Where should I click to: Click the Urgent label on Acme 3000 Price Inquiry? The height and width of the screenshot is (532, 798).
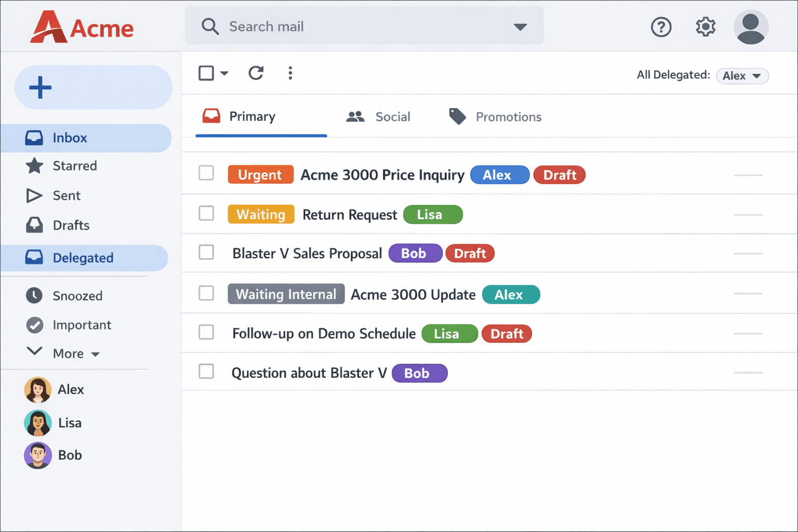click(x=260, y=175)
